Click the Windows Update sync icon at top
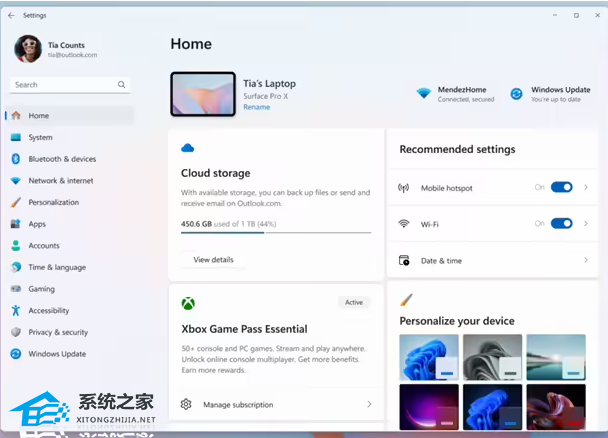The width and height of the screenshot is (608, 438). (x=516, y=94)
